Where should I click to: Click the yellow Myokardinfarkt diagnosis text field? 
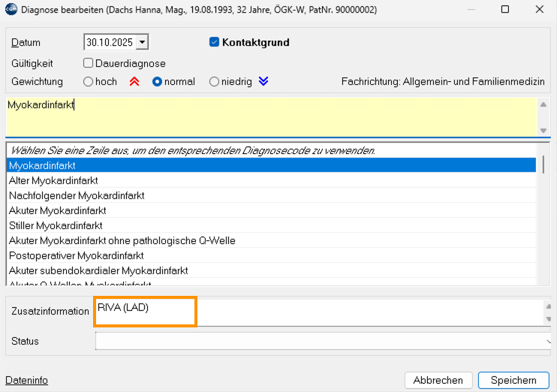(x=270, y=116)
